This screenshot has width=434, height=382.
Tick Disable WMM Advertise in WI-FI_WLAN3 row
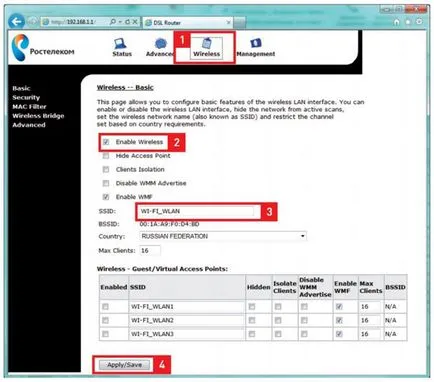(304, 334)
